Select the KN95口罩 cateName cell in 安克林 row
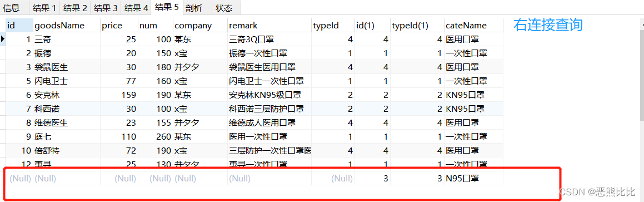644x202 pixels. 473,95
